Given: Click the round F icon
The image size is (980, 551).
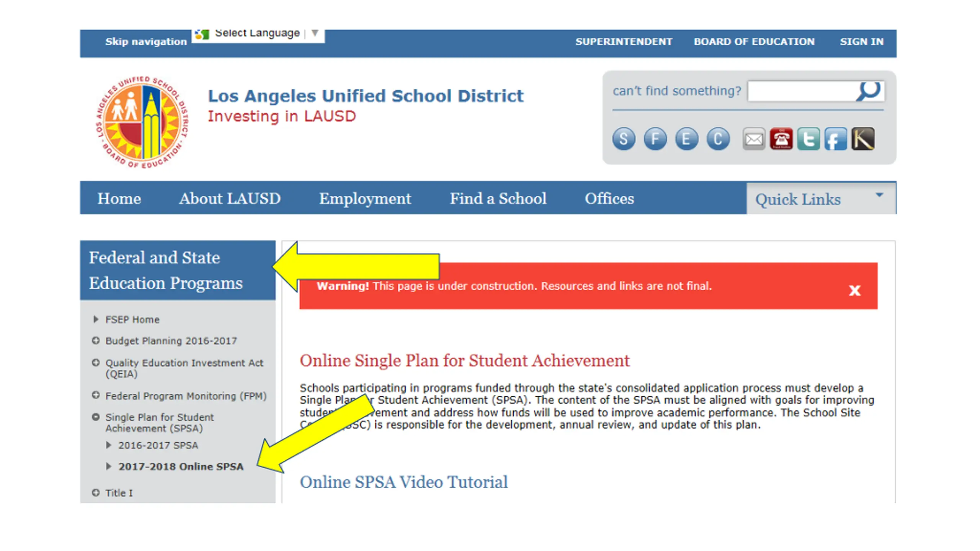Looking at the screenshot, I should tap(655, 139).
